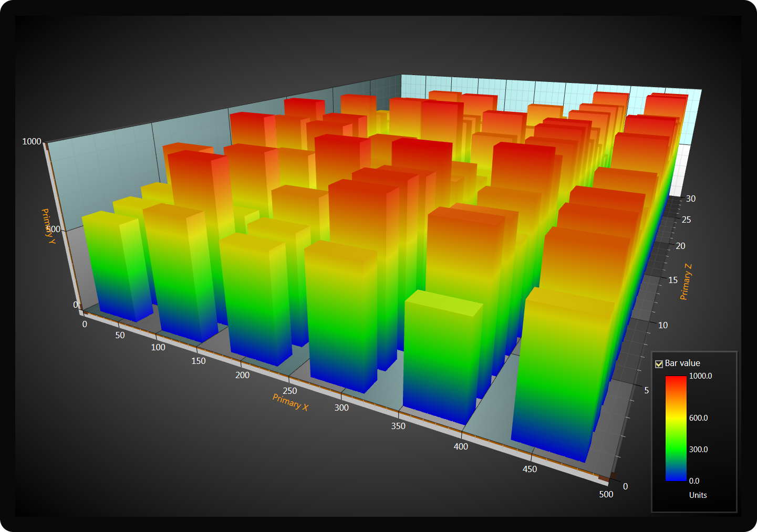757x532 pixels.
Task: Click the legend color gradient bar
Action: pos(676,428)
